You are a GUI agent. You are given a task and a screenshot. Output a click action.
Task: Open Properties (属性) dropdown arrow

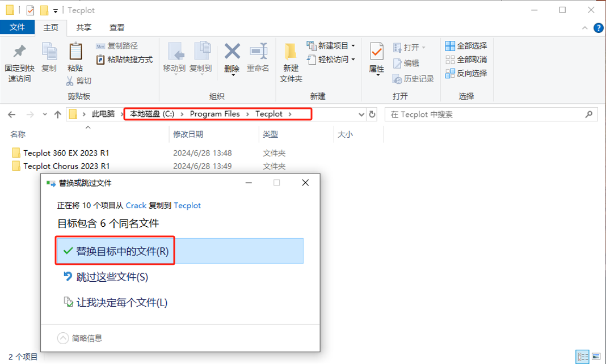tap(377, 75)
